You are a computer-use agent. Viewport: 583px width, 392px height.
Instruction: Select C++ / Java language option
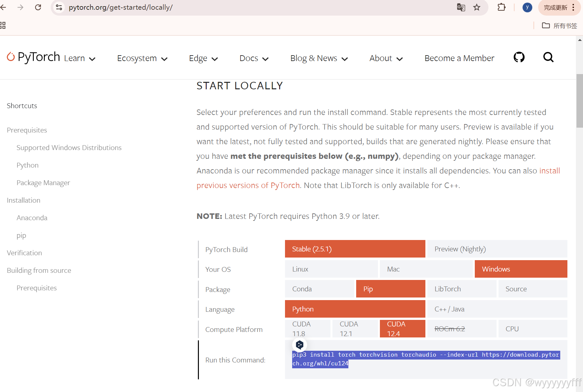click(x=497, y=309)
